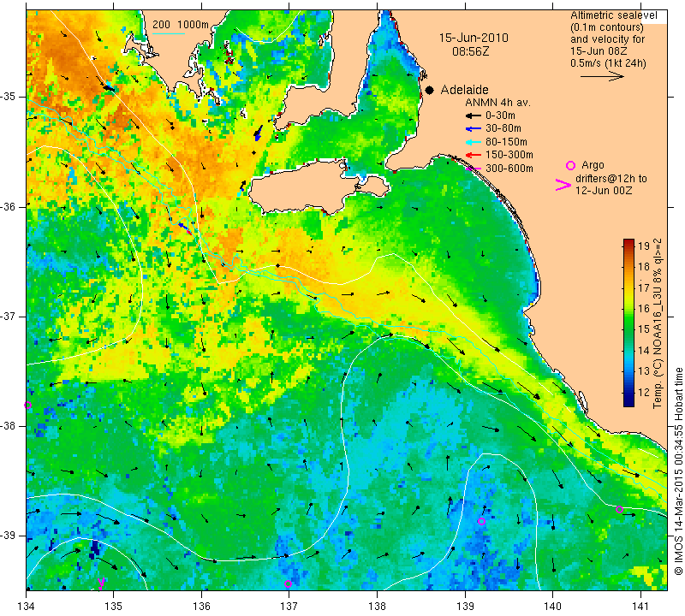Click the 15-Jun-2010 date label
This screenshot has width=685, height=616.
(x=474, y=38)
